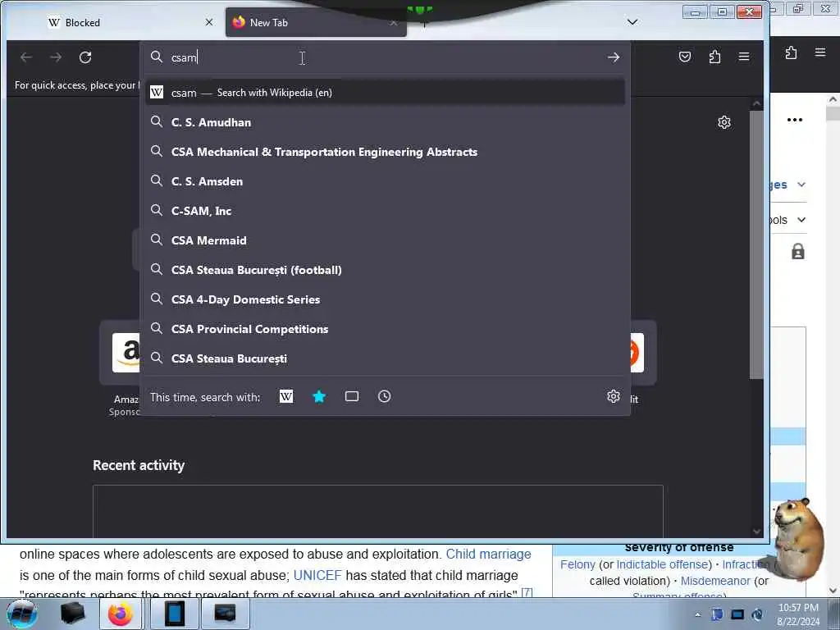This screenshot has height=630, width=840.
Task: Pick the CSA Provincial Competitions suggestion
Action: pos(385,328)
